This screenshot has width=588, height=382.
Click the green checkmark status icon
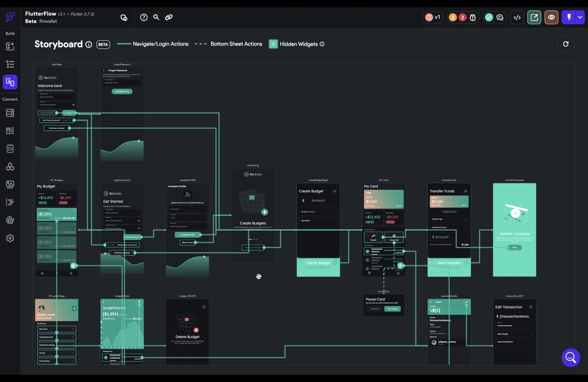click(489, 18)
